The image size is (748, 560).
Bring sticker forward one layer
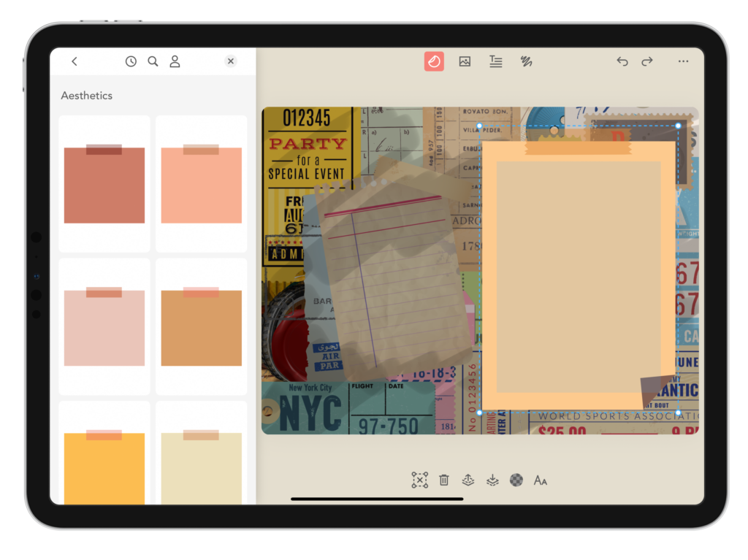pyautogui.click(x=468, y=480)
